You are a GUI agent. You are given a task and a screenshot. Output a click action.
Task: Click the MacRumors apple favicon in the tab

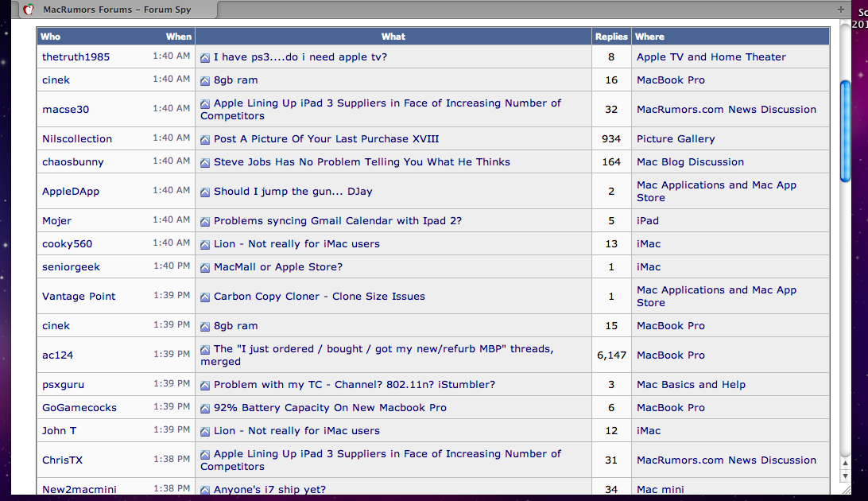coord(29,10)
